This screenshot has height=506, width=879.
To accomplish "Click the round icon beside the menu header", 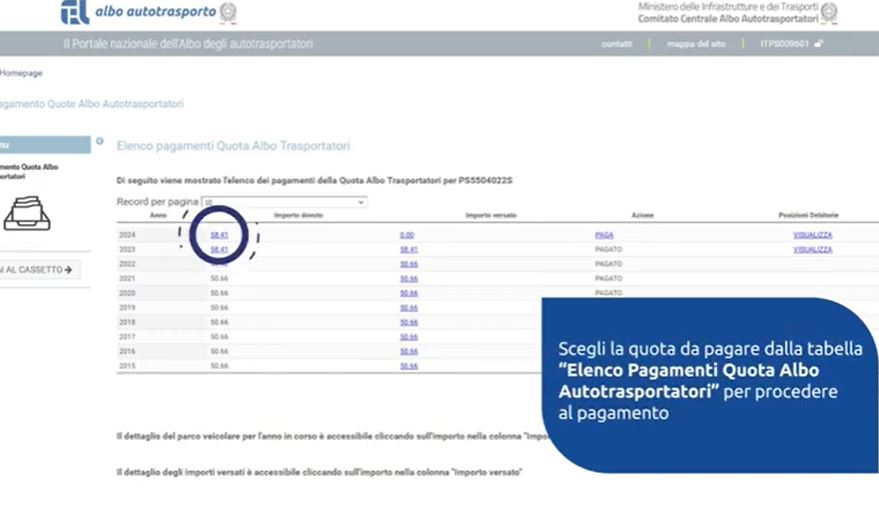I will pyautogui.click(x=100, y=141).
